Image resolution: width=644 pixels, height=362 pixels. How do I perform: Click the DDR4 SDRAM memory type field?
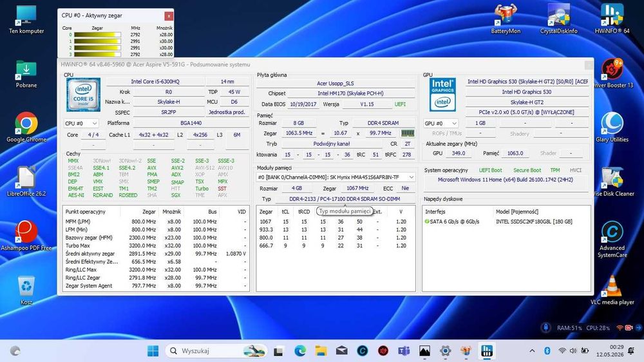coord(383,123)
